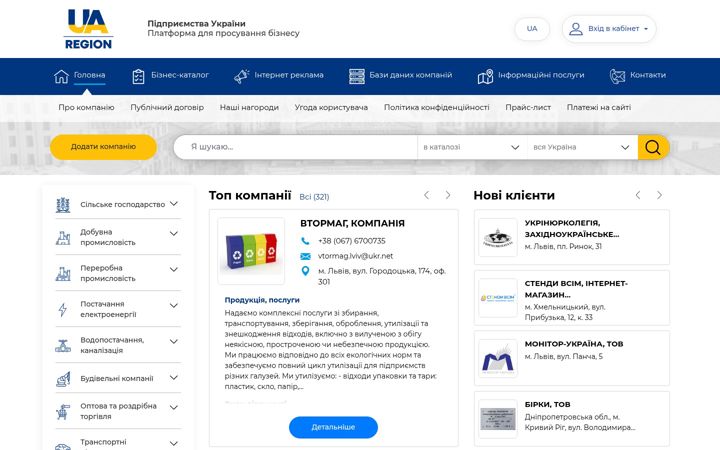Go to Головна menu item
Screen dimensions: 720x450
click(x=90, y=75)
